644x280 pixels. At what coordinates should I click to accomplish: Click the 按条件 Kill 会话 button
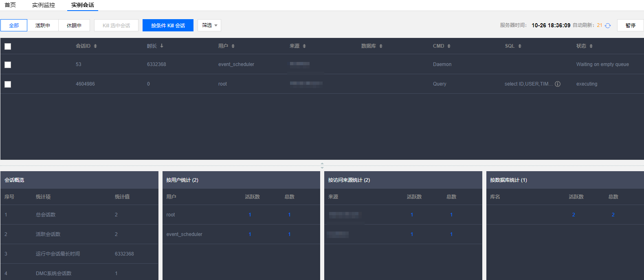[x=168, y=25]
